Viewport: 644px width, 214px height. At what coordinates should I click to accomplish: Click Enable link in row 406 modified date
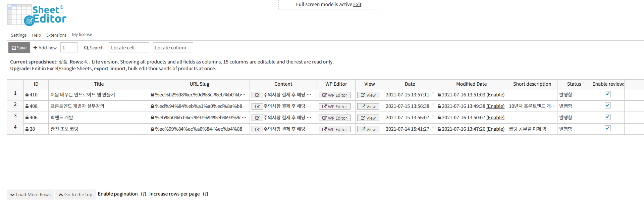[x=495, y=118]
